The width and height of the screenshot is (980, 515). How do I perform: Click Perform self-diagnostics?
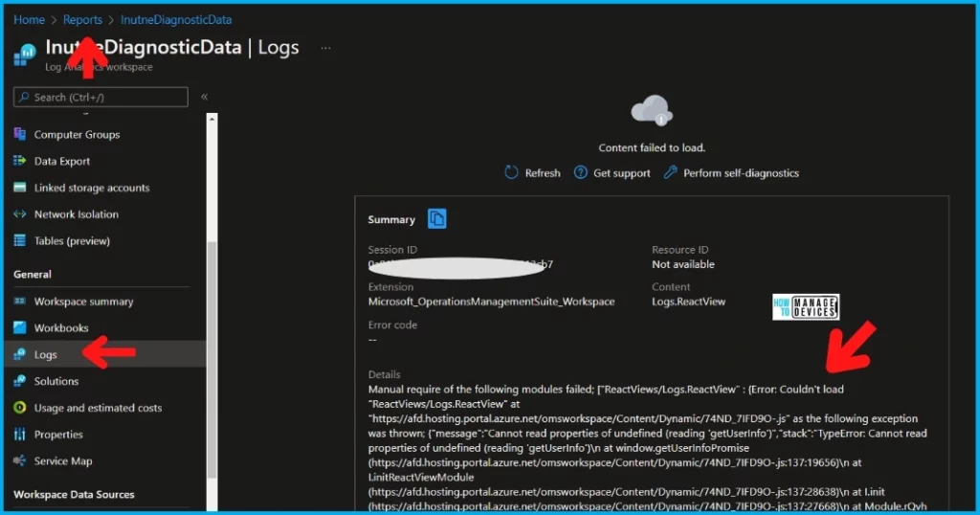pos(741,173)
